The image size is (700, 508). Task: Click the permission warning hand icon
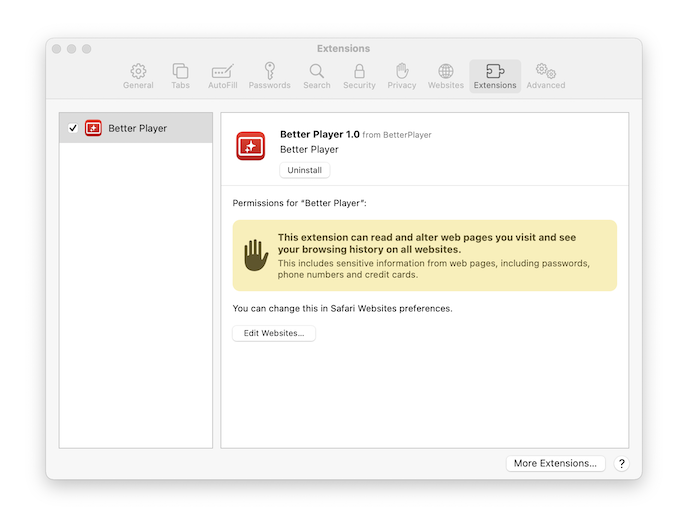click(x=256, y=255)
